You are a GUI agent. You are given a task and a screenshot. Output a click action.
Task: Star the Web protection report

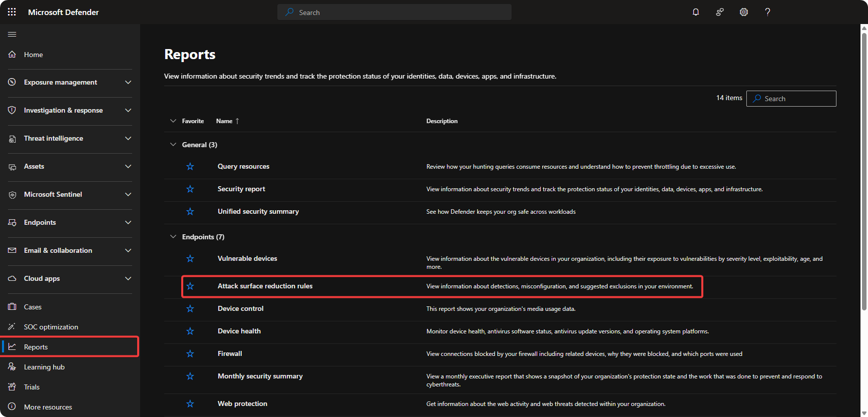pyautogui.click(x=190, y=404)
